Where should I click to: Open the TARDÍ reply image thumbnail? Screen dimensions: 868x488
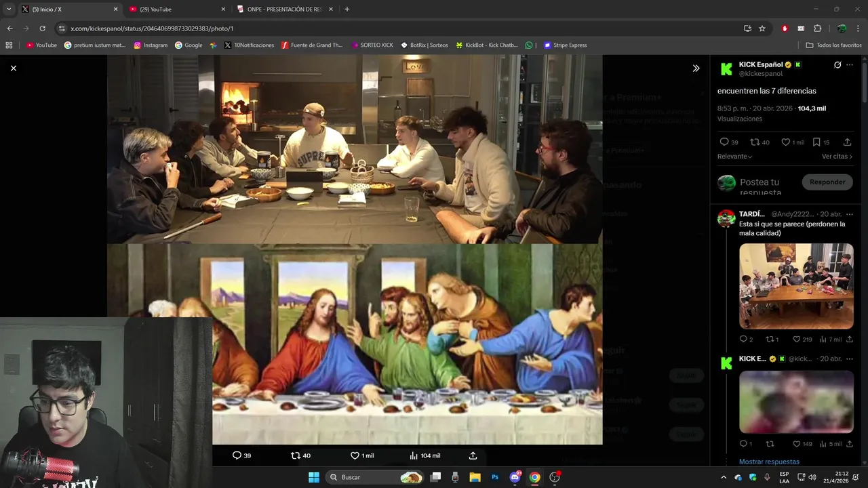coord(796,286)
